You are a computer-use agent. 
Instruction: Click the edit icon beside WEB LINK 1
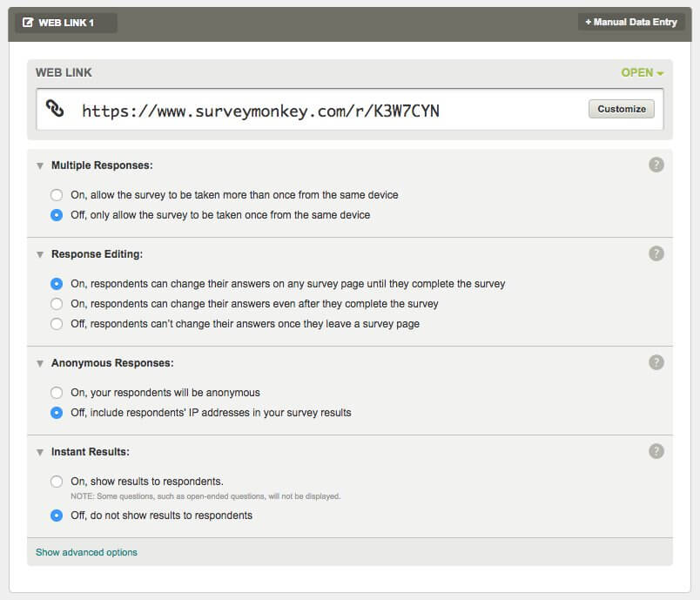pos(28,23)
